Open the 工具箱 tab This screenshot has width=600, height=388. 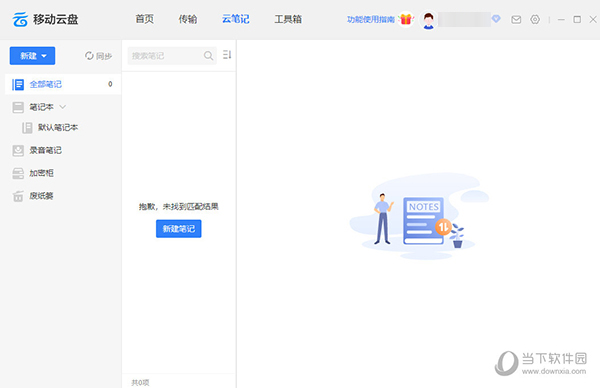[x=288, y=19]
